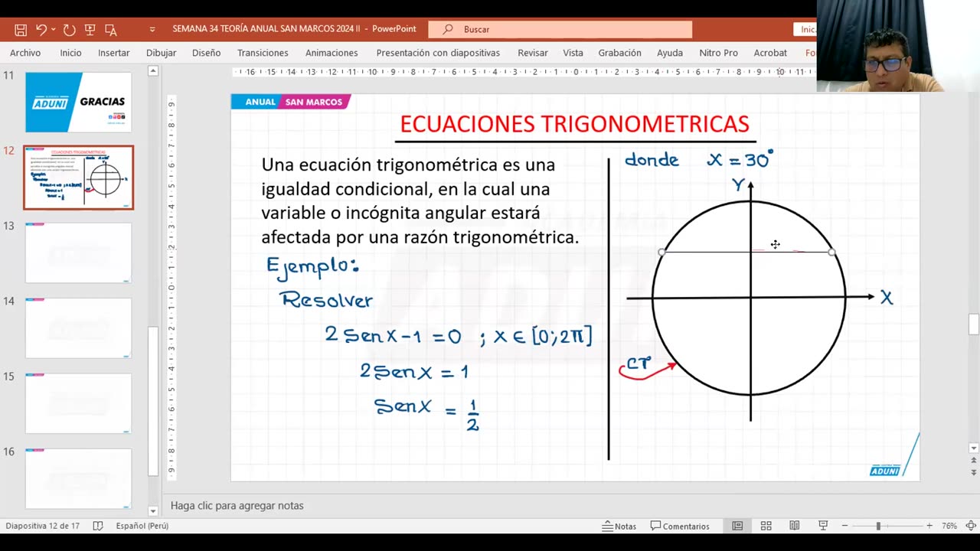Image resolution: width=980 pixels, height=551 pixels.
Task: Open the Nitro Pro tab
Action: 718,53
